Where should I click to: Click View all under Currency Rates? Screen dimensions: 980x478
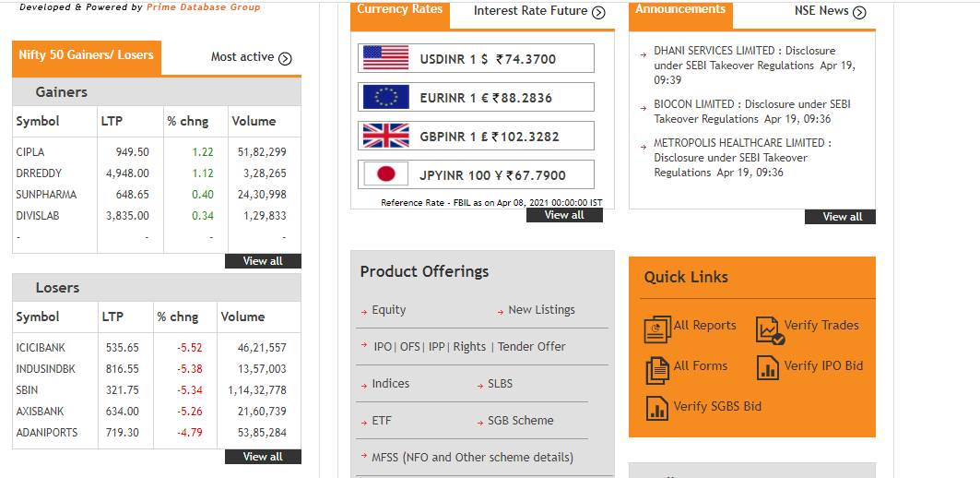click(x=564, y=215)
